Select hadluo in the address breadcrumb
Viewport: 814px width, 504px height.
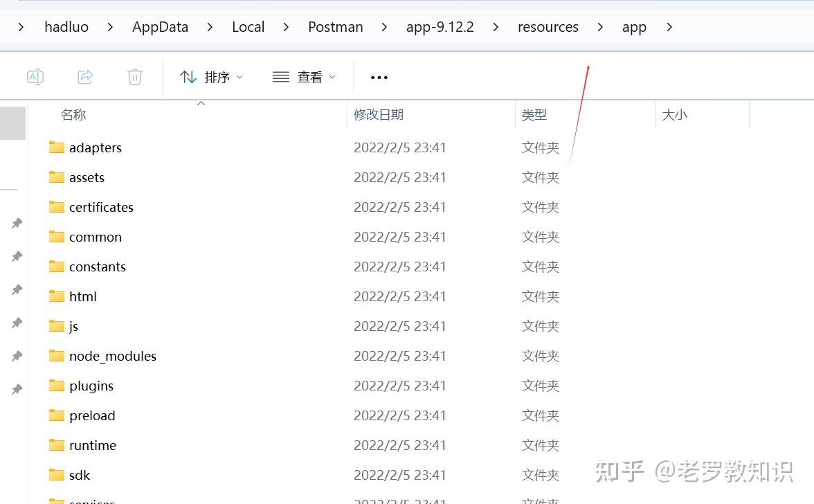66,27
